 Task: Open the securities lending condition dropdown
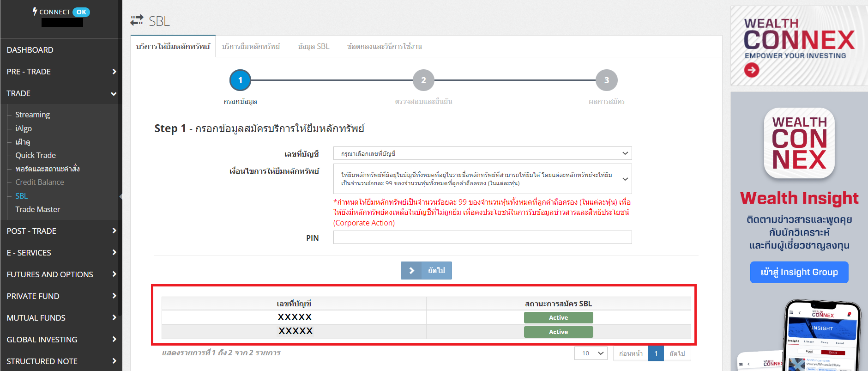[x=482, y=179]
